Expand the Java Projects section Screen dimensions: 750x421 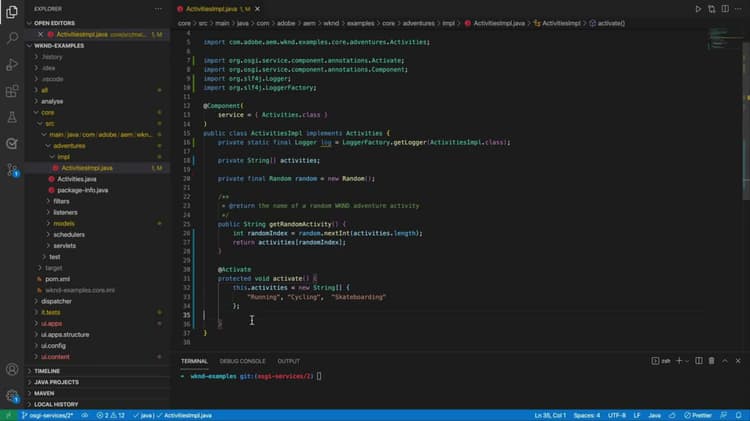(56, 382)
